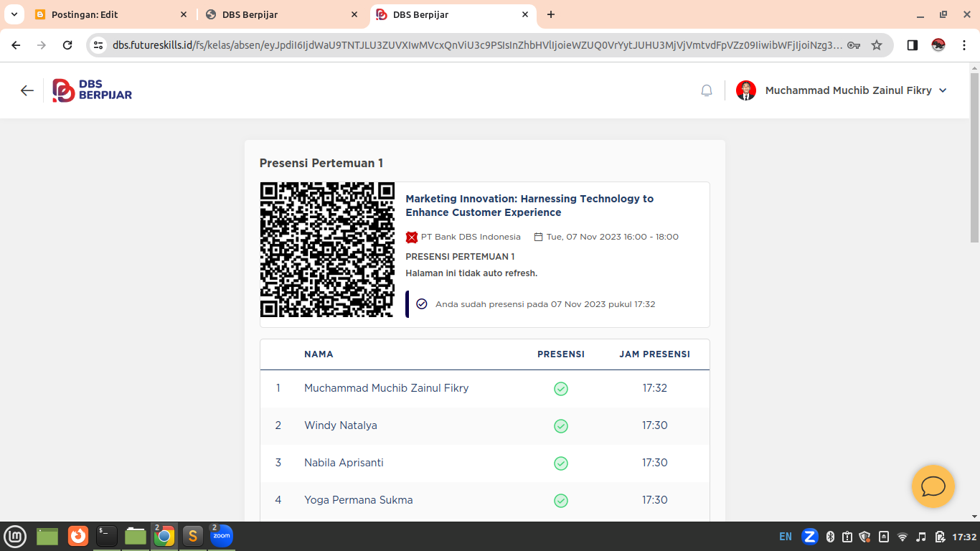Close the Postingan: Edit tab
980x551 pixels.
point(184,14)
